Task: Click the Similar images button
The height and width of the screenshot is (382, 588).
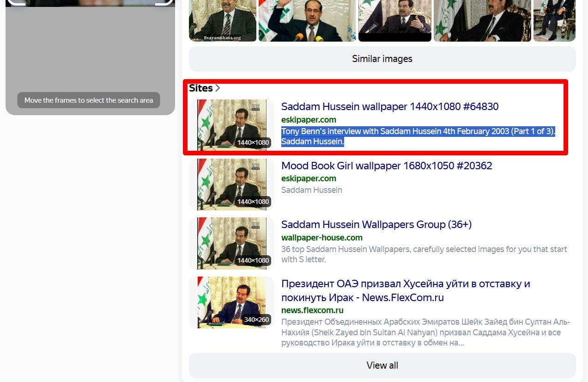Action: pyautogui.click(x=382, y=59)
